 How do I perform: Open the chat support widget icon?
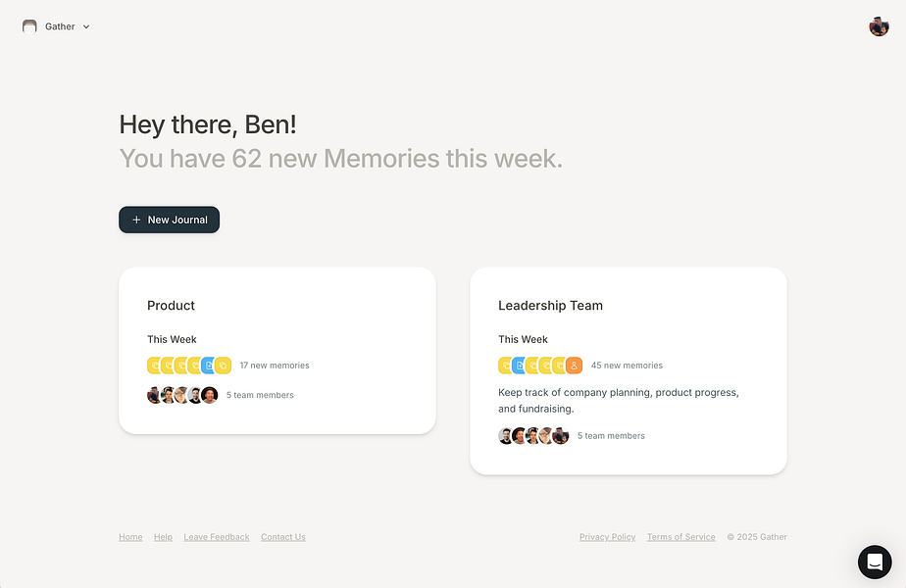click(x=875, y=562)
